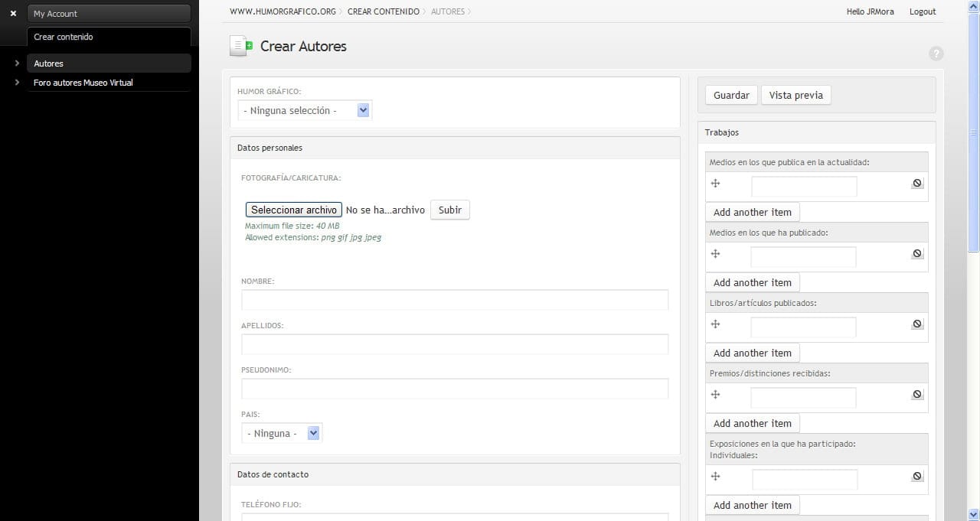Open the help question mark icon
This screenshot has width=980, height=521.
[x=936, y=54]
